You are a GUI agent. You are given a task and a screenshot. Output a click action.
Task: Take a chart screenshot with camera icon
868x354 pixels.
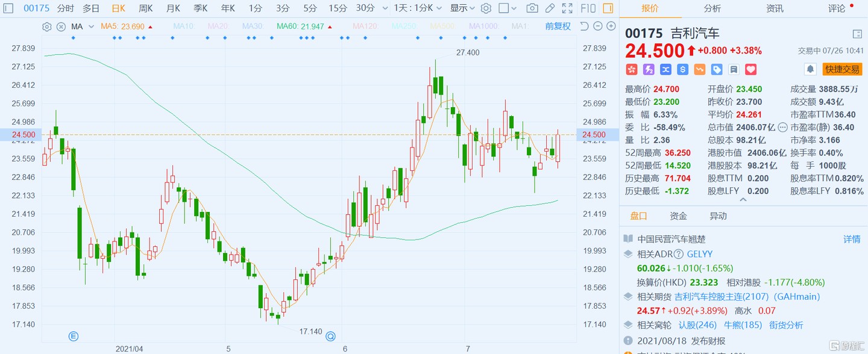pyautogui.click(x=532, y=8)
